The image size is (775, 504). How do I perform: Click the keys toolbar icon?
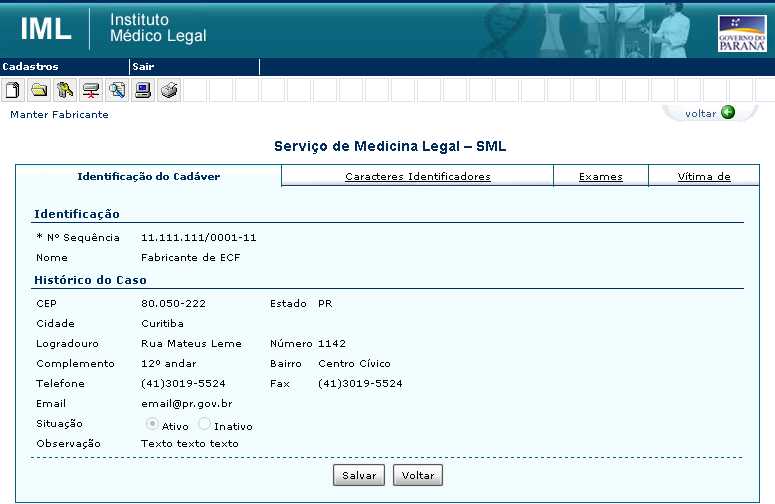coord(65,91)
